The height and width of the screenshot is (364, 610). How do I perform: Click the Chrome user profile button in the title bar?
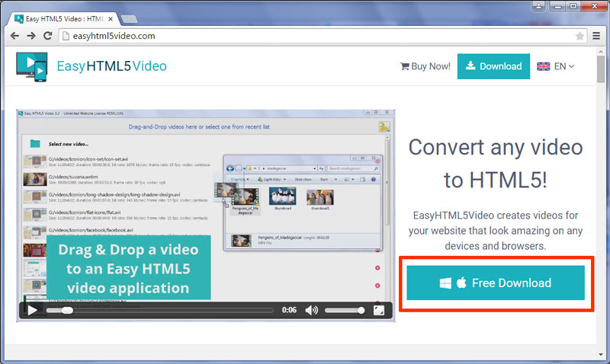click(538, 6)
